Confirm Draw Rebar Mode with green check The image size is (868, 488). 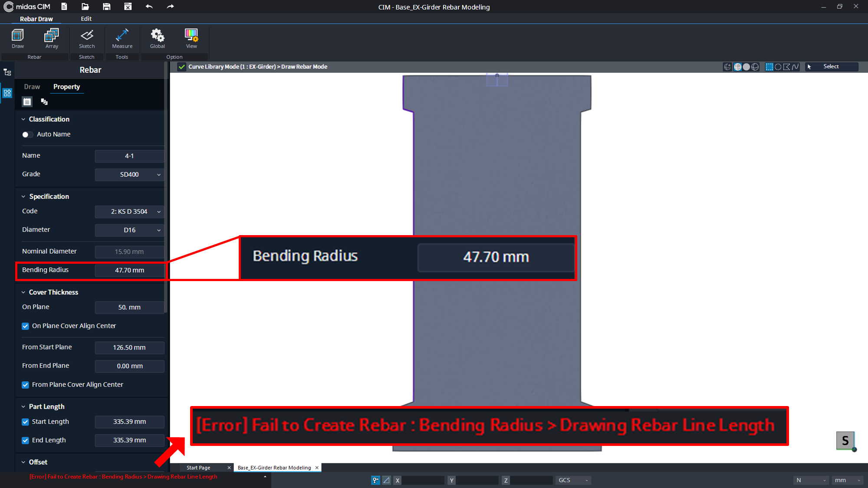click(182, 67)
